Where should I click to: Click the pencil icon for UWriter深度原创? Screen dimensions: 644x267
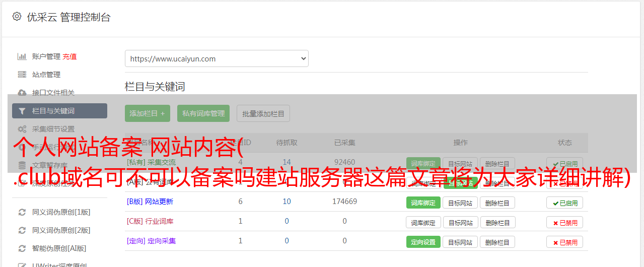[22, 265]
